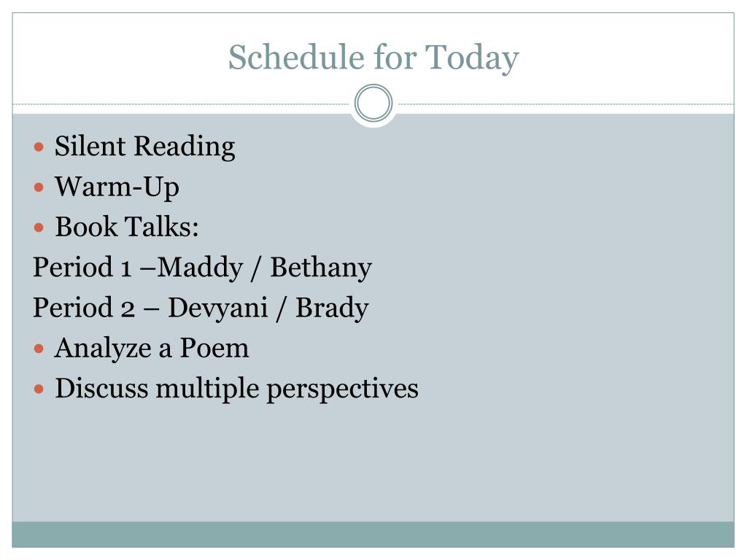Click the Book Talks: text line
747x560 pixels.
(x=127, y=227)
